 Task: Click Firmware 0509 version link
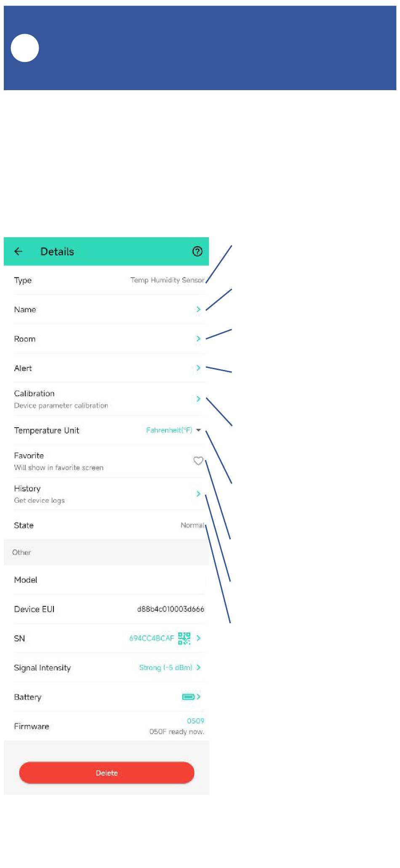point(195,721)
